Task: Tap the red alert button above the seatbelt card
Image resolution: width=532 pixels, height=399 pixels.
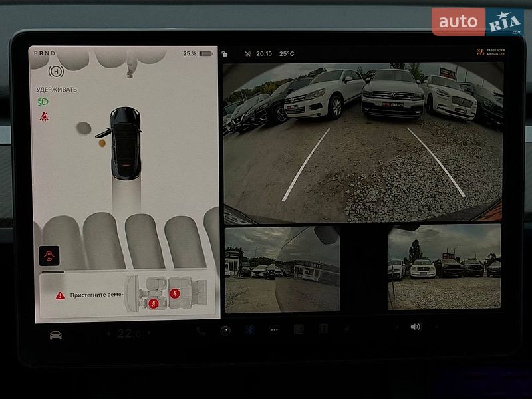Action: click(x=49, y=256)
